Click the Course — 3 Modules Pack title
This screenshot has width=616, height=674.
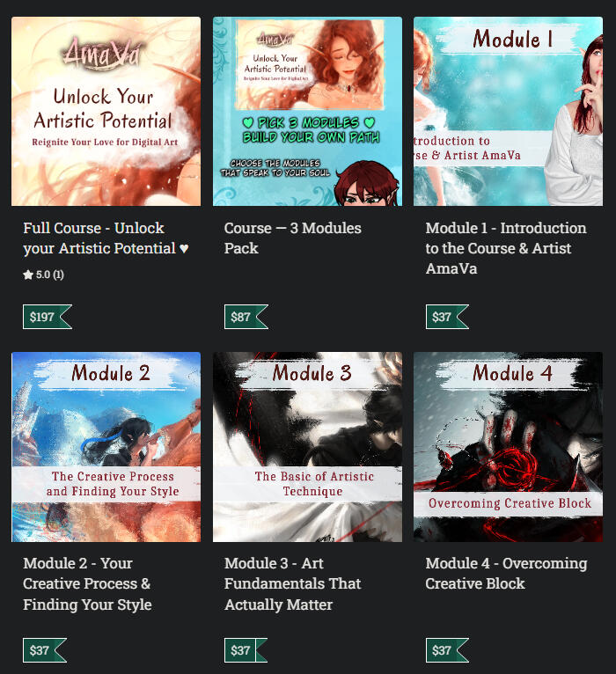coord(293,238)
